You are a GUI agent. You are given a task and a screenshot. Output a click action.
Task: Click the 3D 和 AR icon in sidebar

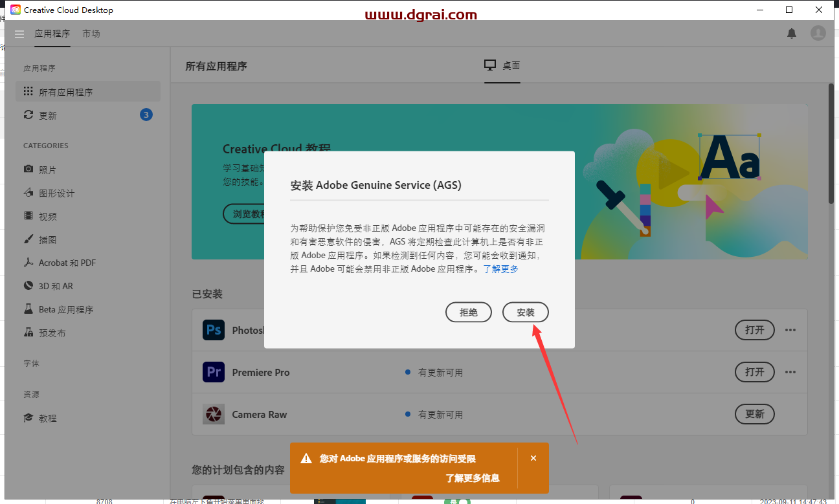pyautogui.click(x=28, y=286)
